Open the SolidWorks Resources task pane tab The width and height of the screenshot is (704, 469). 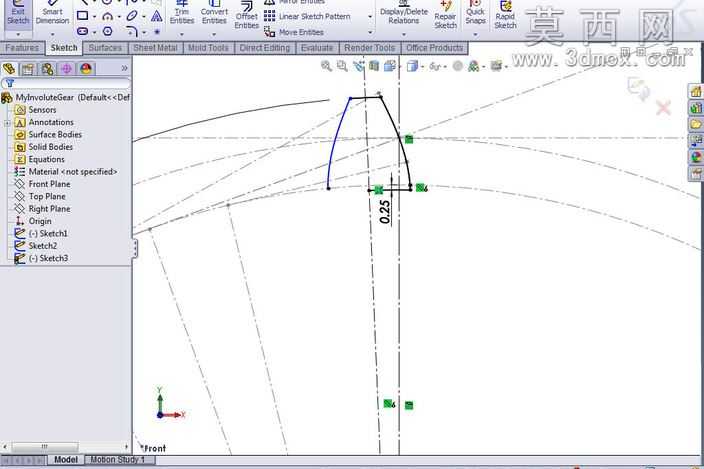click(696, 92)
